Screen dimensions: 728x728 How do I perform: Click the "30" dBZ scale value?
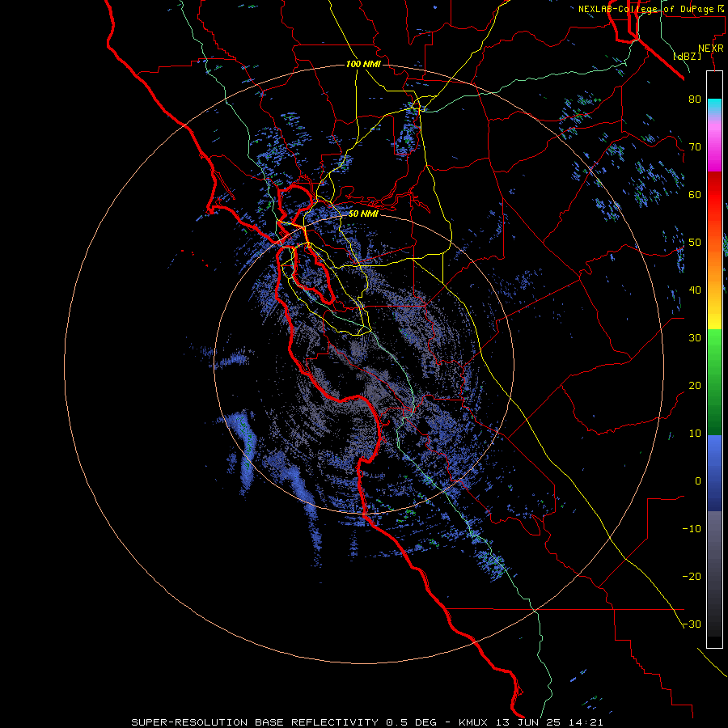click(x=695, y=338)
